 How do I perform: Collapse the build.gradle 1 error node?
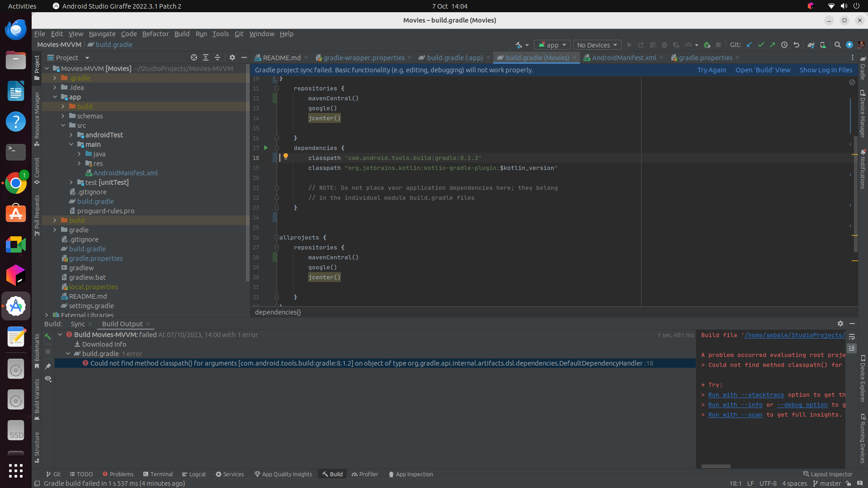click(x=68, y=353)
